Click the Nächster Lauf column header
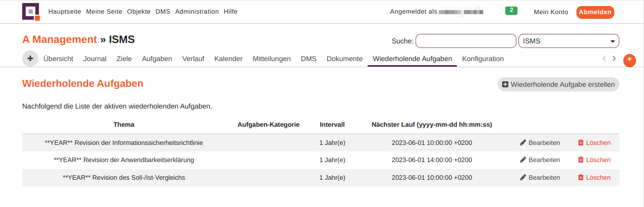 click(x=432, y=124)
